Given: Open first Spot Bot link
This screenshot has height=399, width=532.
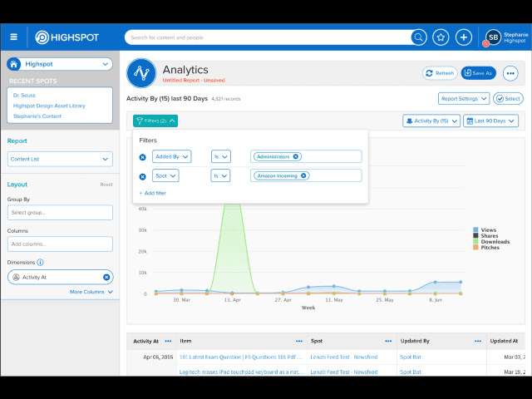Looking at the screenshot, I should coord(411,357).
